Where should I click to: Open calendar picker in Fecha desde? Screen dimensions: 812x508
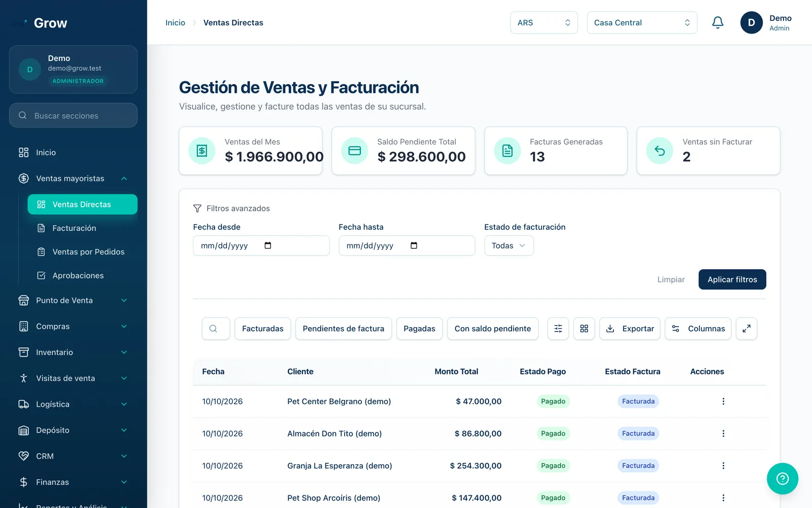268,245
